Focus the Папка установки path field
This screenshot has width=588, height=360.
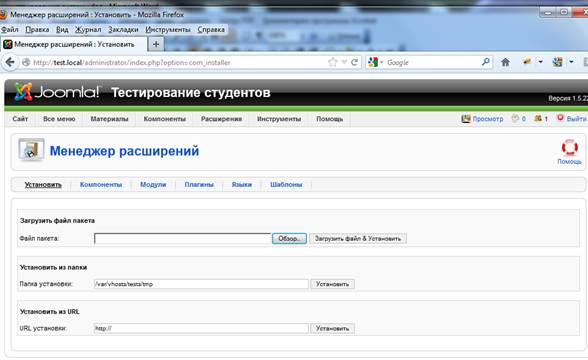pyautogui.click(x=201, y=284)
